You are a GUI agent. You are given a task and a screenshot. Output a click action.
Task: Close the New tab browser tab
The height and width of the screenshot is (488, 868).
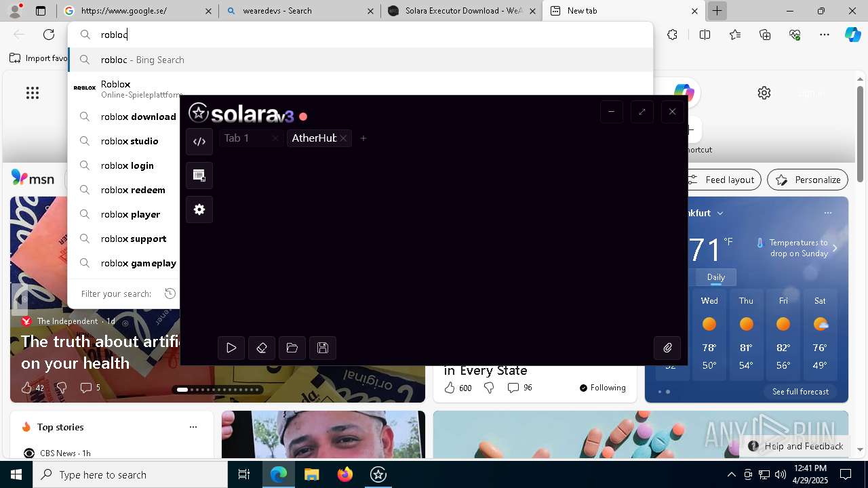pos(694,11)
